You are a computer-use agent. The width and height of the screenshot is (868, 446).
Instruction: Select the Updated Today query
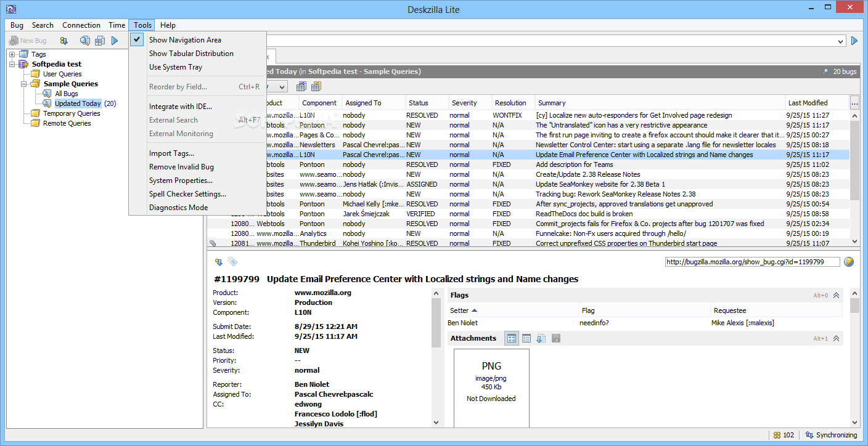(78, 103)
